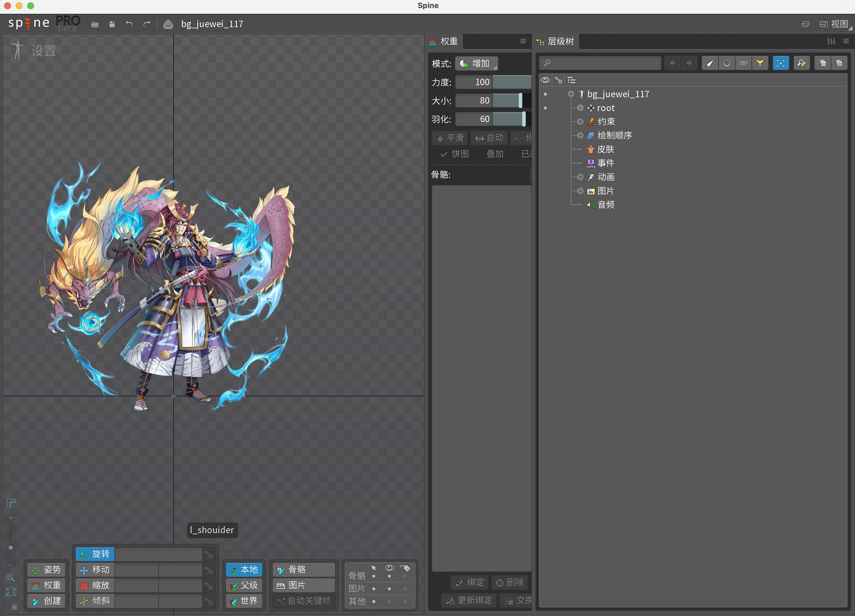Viewport: 855px width, 616px height.
Task: Click the 自动 auto weights button
Action: point(489,138)
